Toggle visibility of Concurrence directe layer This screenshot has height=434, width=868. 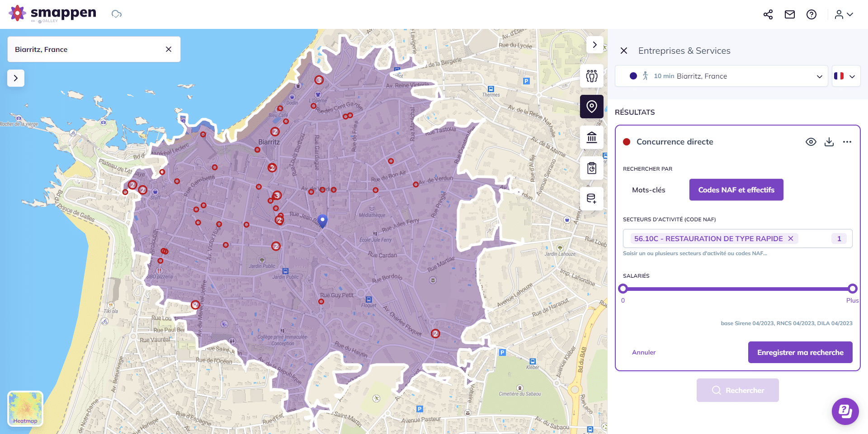click(x=811, y=142)
